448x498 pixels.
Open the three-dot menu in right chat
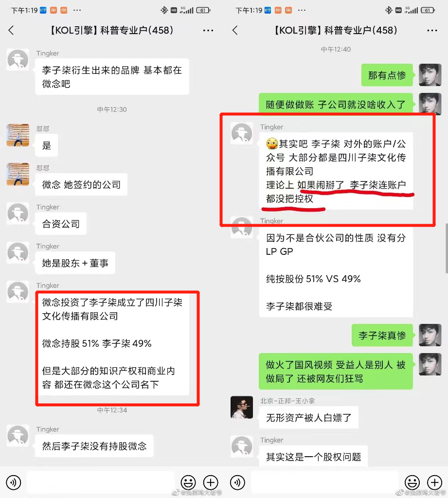[x=432, y=31]
